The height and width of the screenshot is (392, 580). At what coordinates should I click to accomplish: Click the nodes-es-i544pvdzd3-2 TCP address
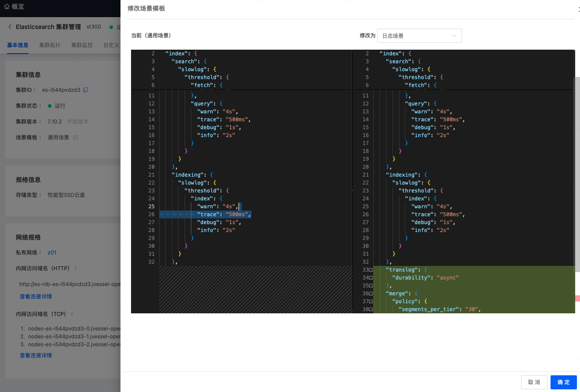click(x=74, y=345)
